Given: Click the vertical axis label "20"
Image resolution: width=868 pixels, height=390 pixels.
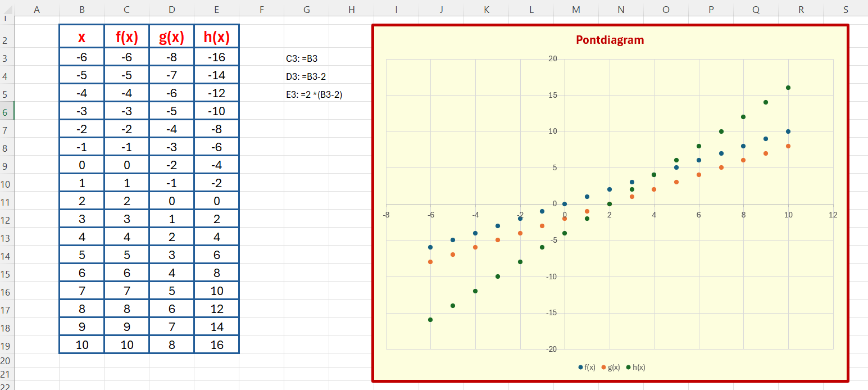Looking at the screenshot, I should tap(552, 59).
